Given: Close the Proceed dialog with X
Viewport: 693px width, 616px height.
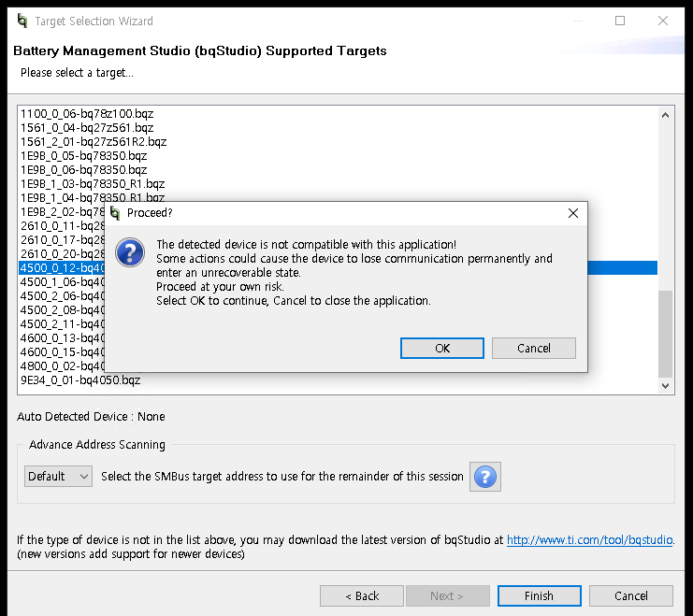Looking at the screenshot, I should tap(573, 213).
